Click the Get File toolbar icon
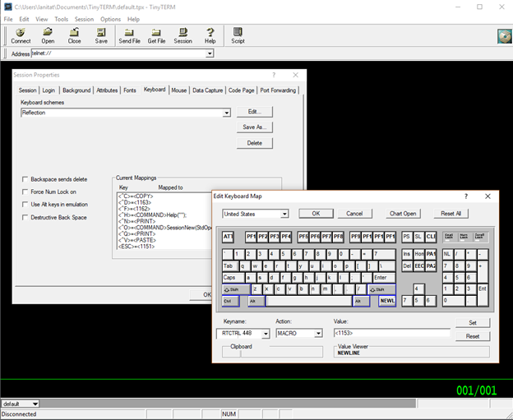 point(156,35)
